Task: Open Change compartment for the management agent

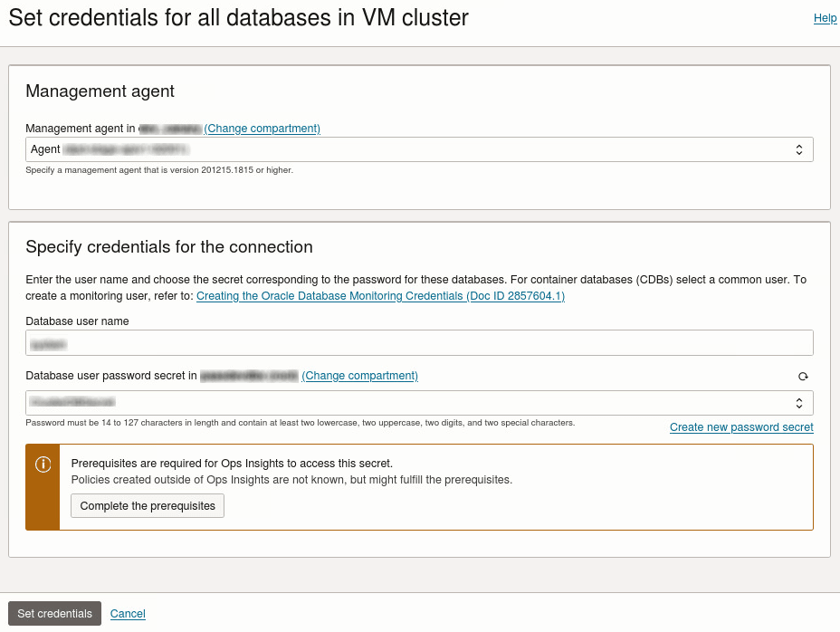Action: [262, 128]
